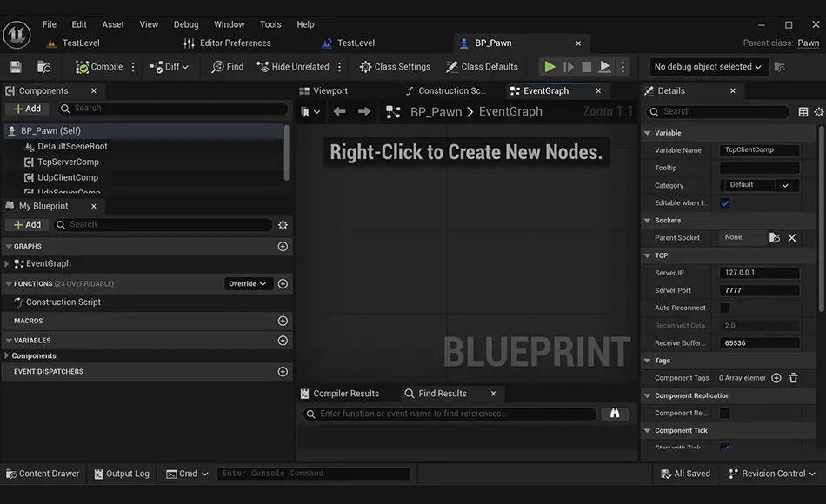Image resolution: width=826 pixels, height=504 pixels.
Task: Open the Construction Script function
Action: pos(63,302)
